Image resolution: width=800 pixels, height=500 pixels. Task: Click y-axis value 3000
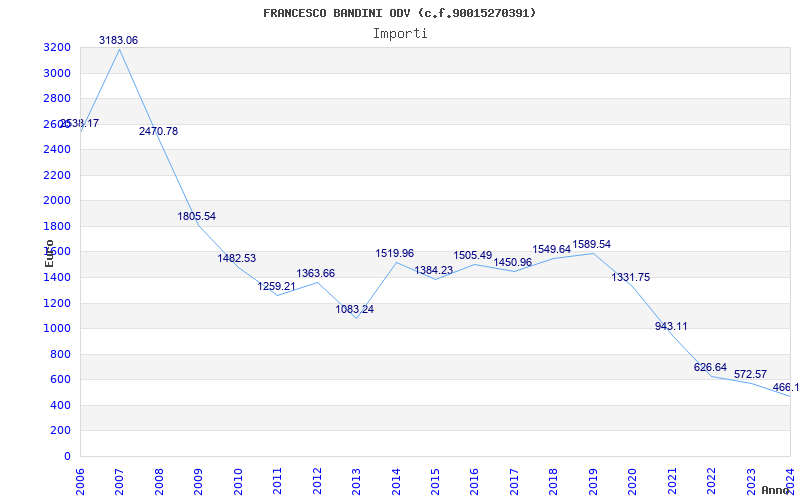pyautogui.click(x=57, y=73)
